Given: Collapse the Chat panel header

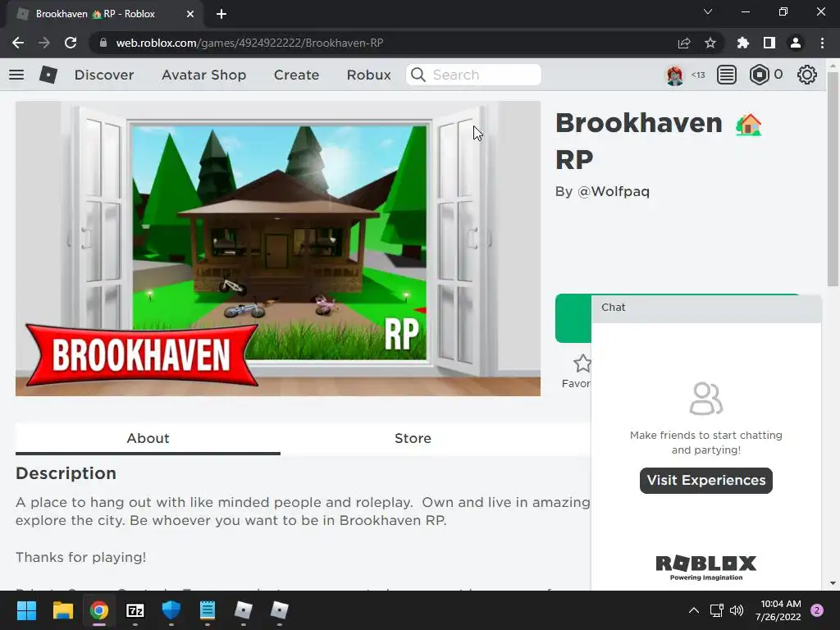Looking at the screenshot, I should pyautogui.click(x=706, y=308).
